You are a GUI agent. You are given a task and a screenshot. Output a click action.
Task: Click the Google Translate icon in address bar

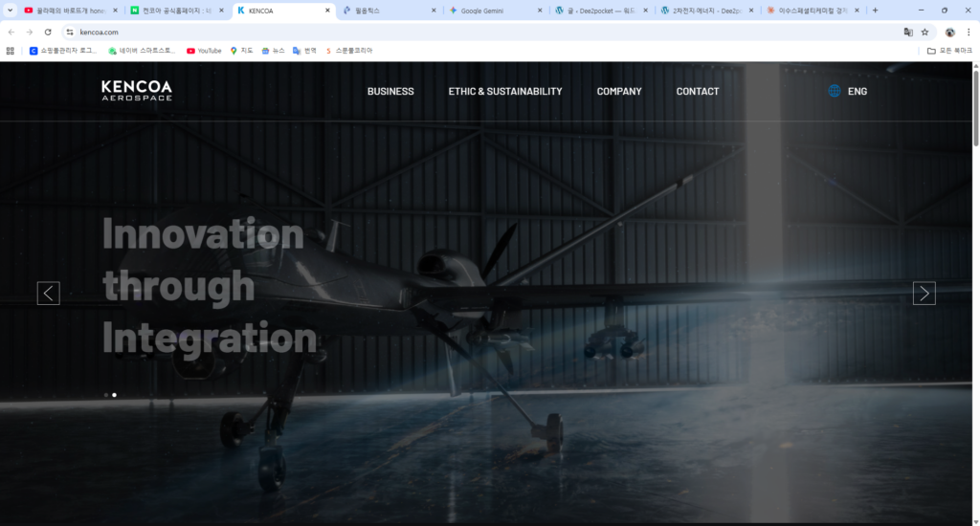click(908, 32)
